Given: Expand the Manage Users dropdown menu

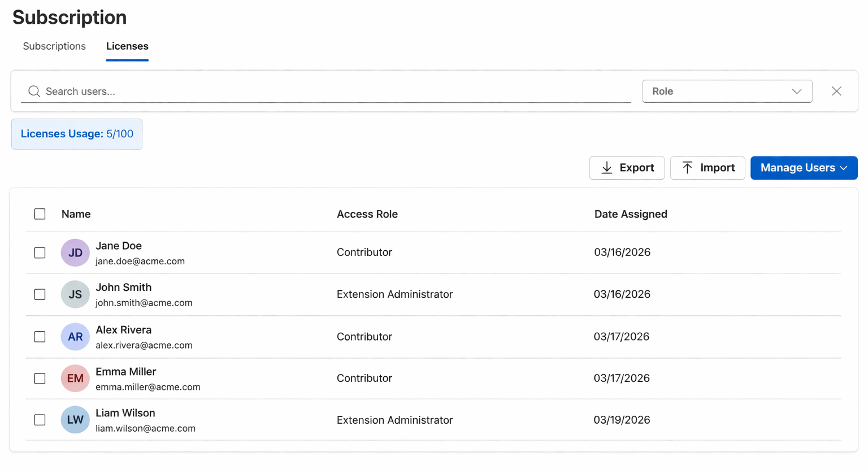Looking at the screenshot, I should pyautogui.click(x=804, y=168).
